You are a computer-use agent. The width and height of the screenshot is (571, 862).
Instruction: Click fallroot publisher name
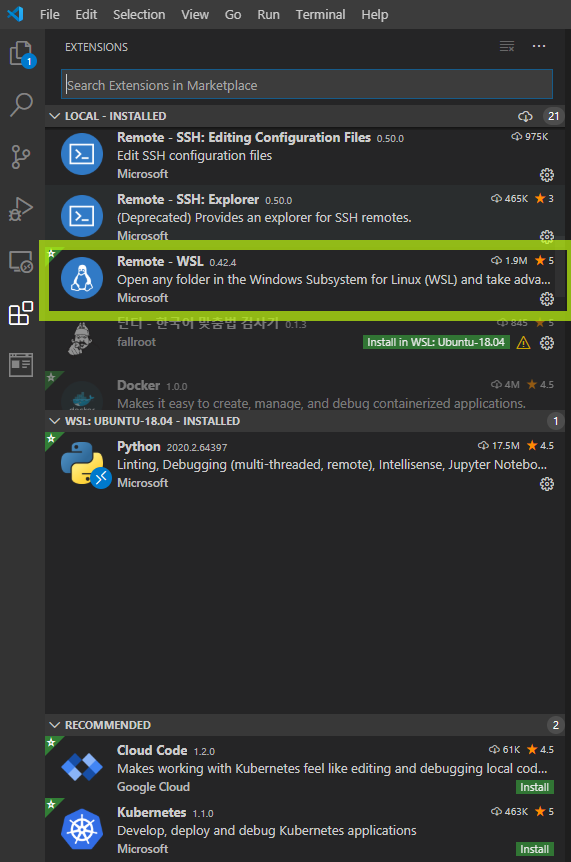136,342
